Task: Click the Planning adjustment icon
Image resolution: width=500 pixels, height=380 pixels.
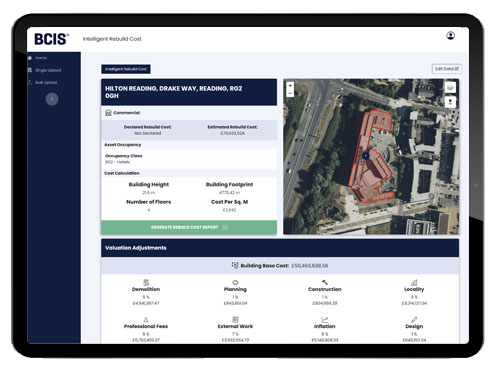Action: (x=235, y=282)
